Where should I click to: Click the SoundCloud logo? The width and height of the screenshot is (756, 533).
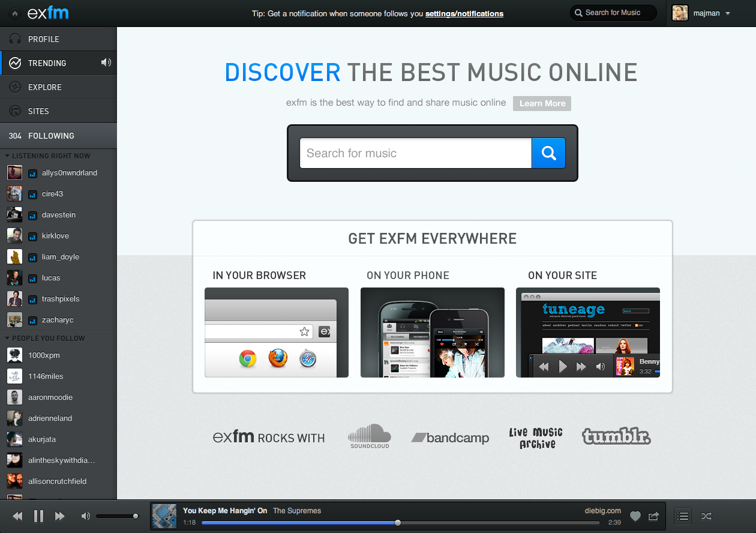370,436
